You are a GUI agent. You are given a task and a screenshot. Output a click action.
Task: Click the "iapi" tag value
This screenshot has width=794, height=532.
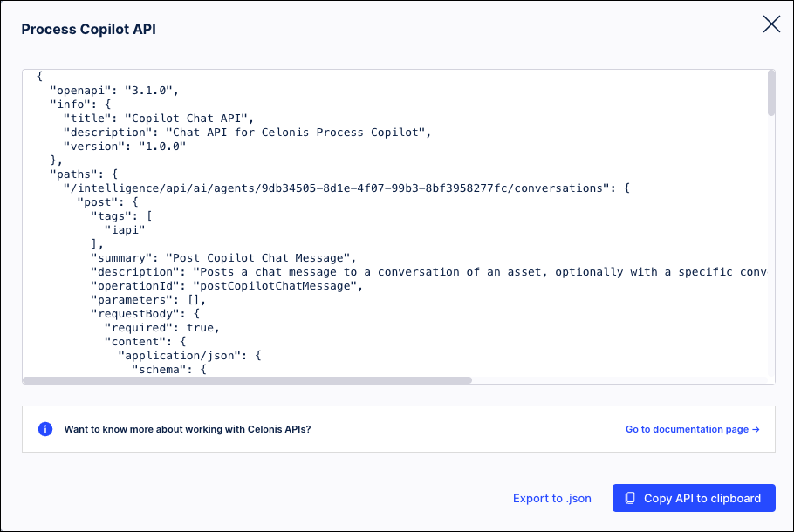tap(125, 230)
